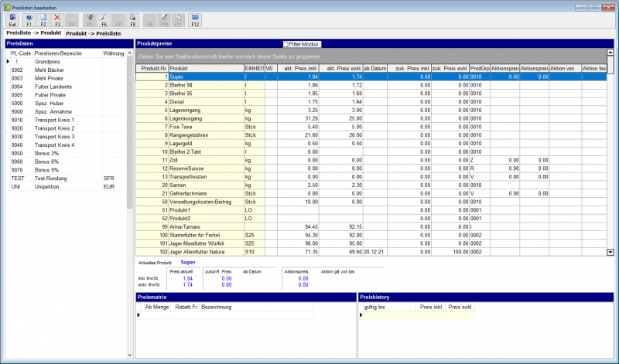Select price list Bonus 6%
Screen dimensions: 619x364
(x=66, y=162)
